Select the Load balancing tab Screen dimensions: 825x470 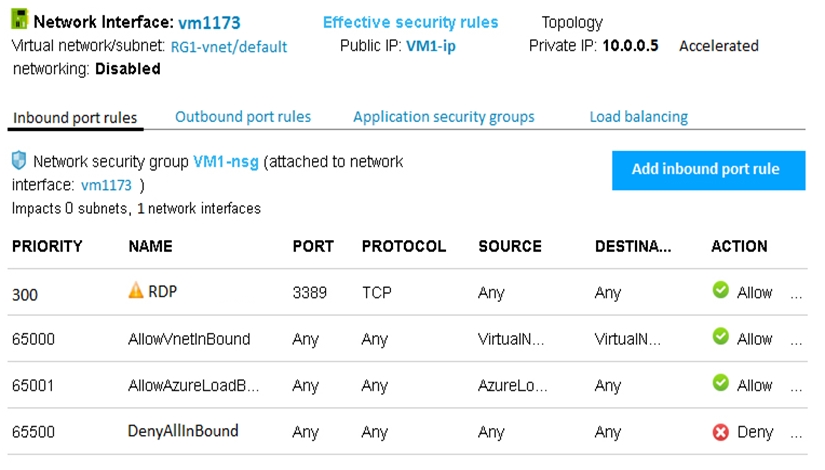638,117
